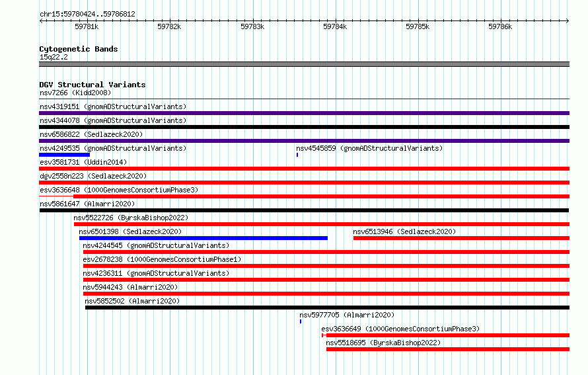Select the purple nsv6586822 variant bar
588x375 pixels.
304,141
